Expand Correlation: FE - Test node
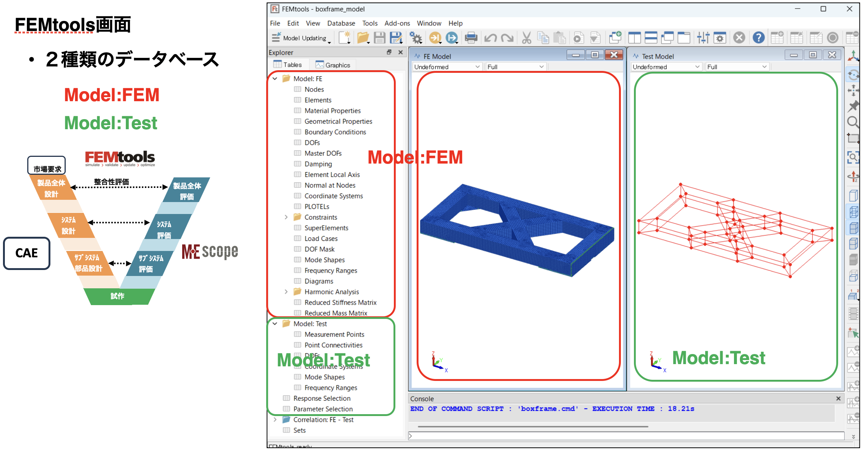 click(x=275, y=420)
